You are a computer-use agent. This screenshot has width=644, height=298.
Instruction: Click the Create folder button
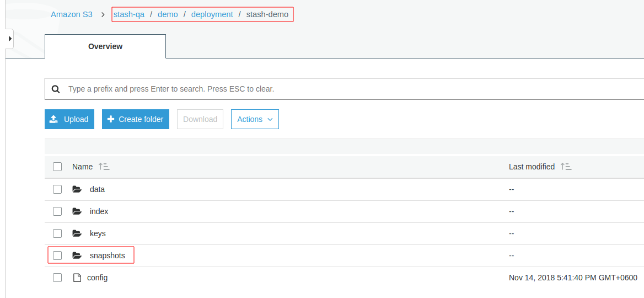pos(135,119)
